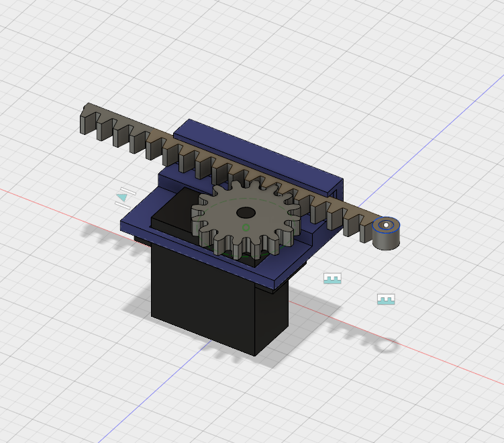This screenshot has height=443, width=504.
Task: Select the rigid joint glyph nearest the red axis
Action: pyautogui.click(x=386, y=299)
